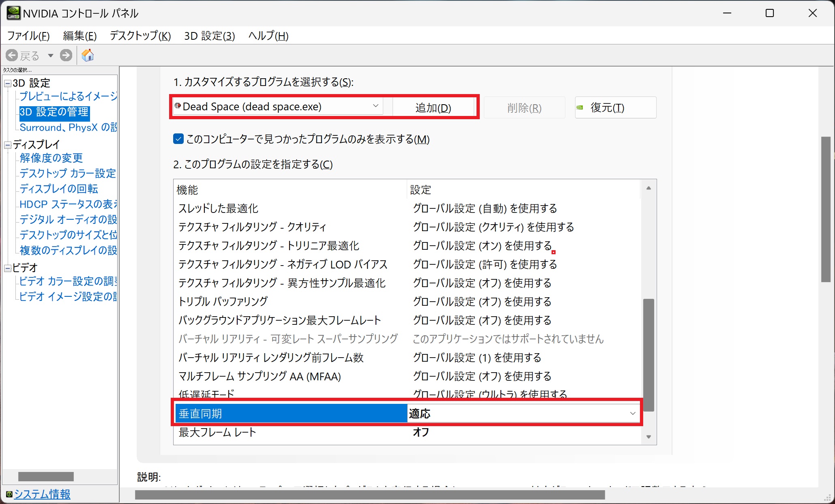Viewport: 835px width, 504px height.
Task: Click the home icon in toolbar
Action: [x=88, y=55]
